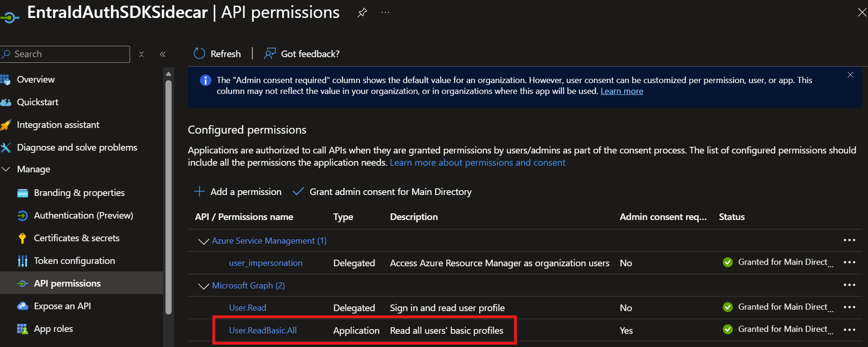
Task: Go to the Token configuration page
Action: (74, 261)
